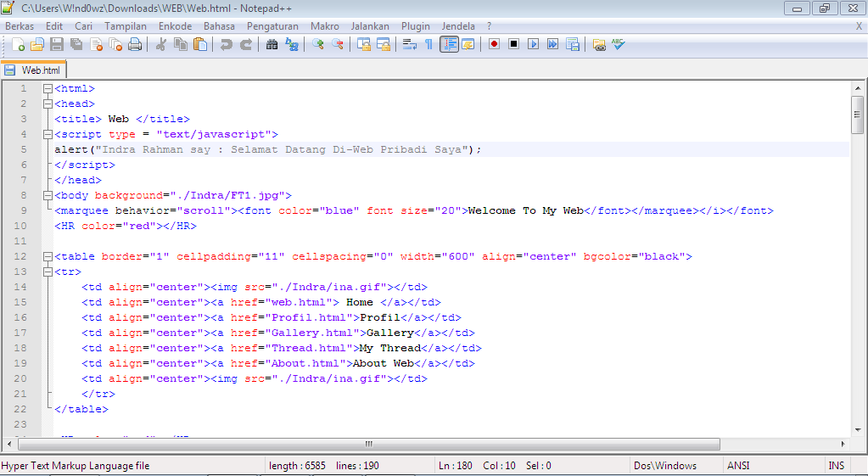Collapse the tr fold on line 13
Image resolution: width=868 pixels, height=476 pixels.
pos(48,272)
